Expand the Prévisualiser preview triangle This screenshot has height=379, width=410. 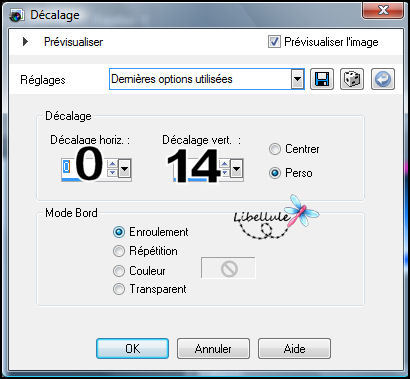[x=25, y=42]
